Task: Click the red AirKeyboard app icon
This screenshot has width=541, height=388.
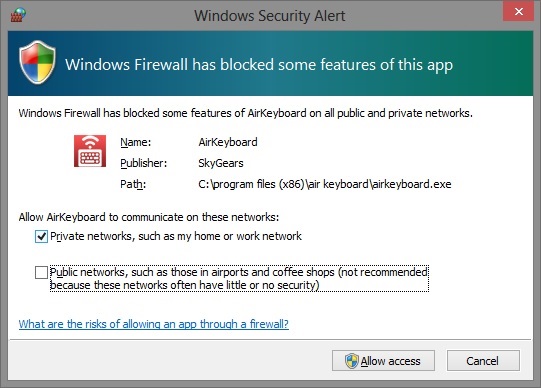Action: (x=90, y=151)
